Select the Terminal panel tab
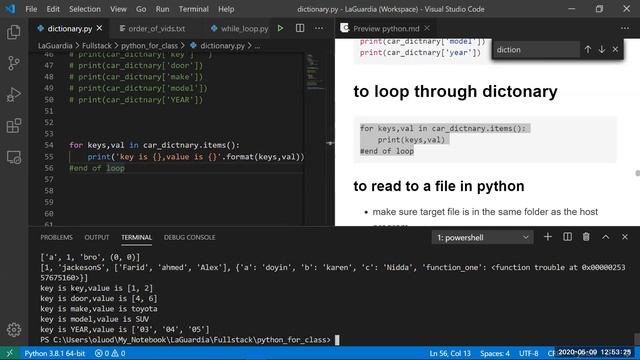Screen dimensions: 640x360 tap(136, 237)
